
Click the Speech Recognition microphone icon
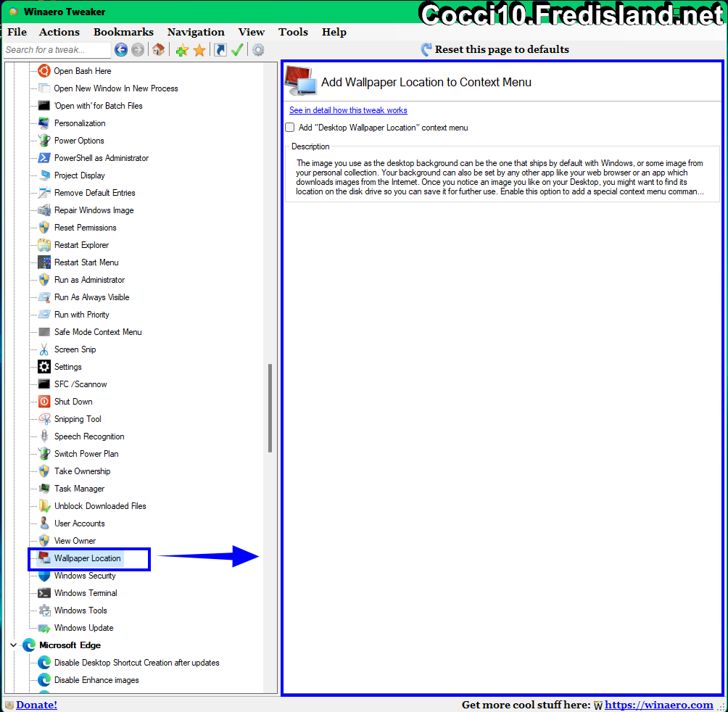coord(44,436)
